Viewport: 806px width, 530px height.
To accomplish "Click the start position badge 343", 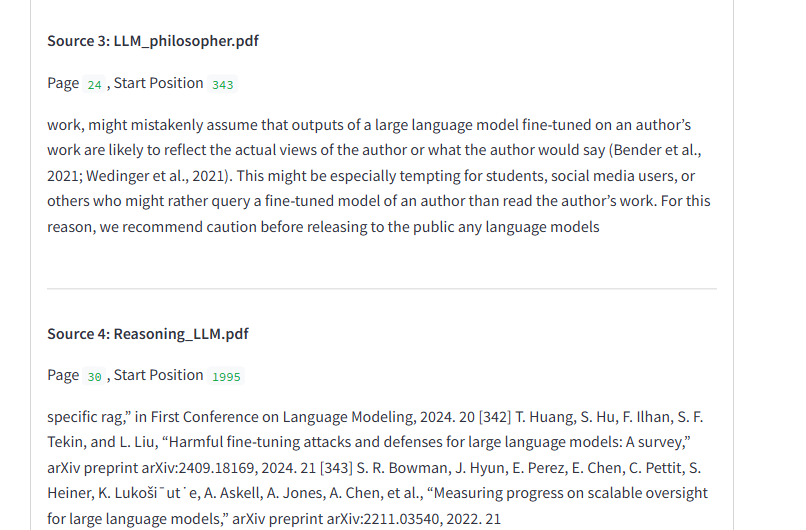I will [223, 84].
